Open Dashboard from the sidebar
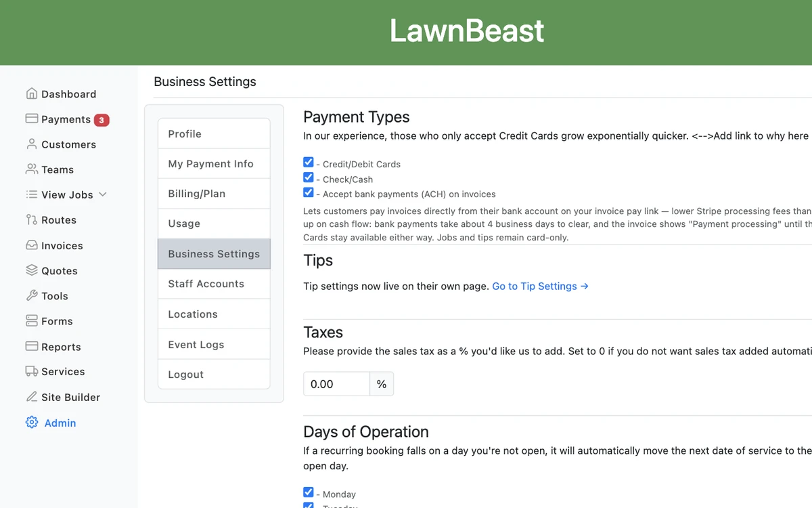The height and width of the screenshot is (508, 812). 68,94
